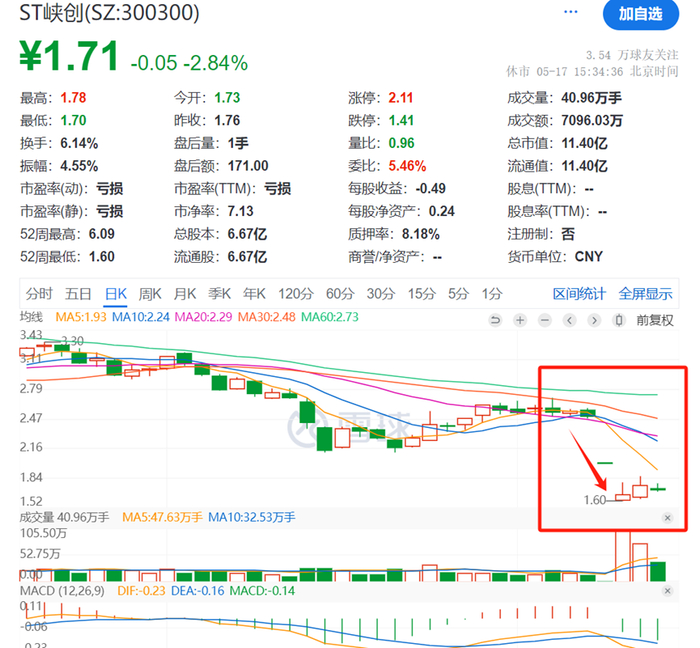The image size is (700, 648).
Task: Click the DIF:-0.23 indicator value
Action: coord(141,591)
